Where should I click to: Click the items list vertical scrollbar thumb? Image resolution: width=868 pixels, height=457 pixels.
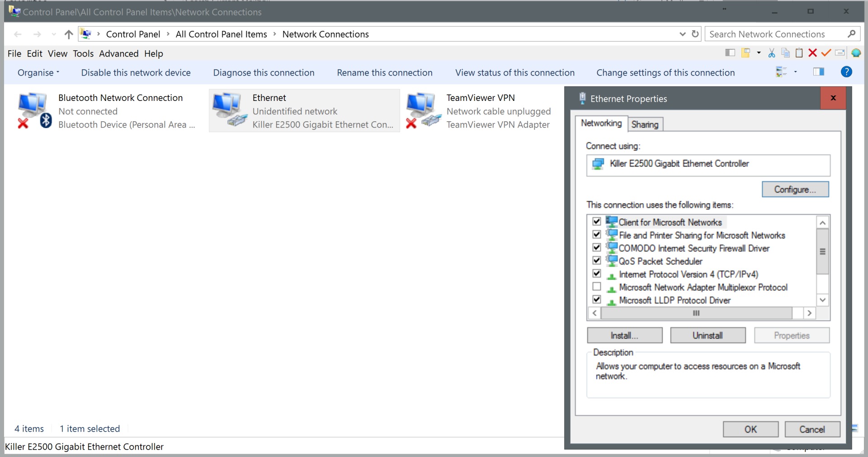coord(823,252)
